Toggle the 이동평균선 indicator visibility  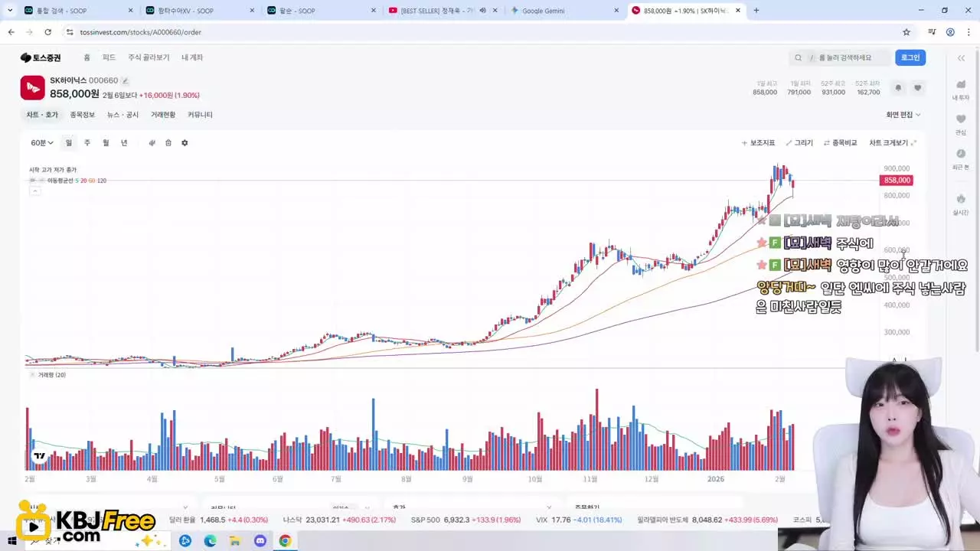[x=32, y=181]
